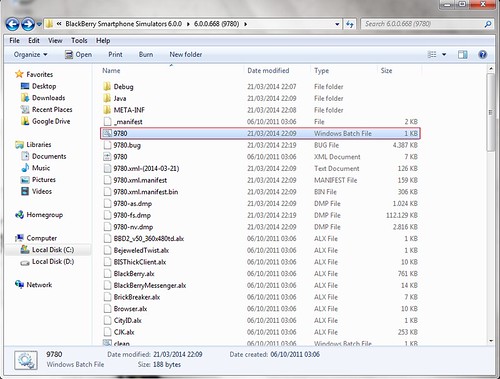Select the Browser.alx file icon
Screen dimensions: 500x379
[107, 309]
